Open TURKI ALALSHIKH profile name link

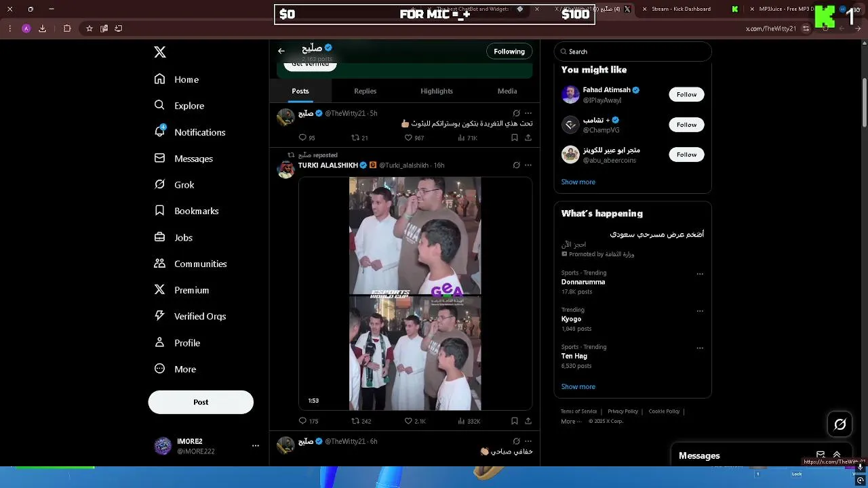pyautogui.click(x=328, y=165)
